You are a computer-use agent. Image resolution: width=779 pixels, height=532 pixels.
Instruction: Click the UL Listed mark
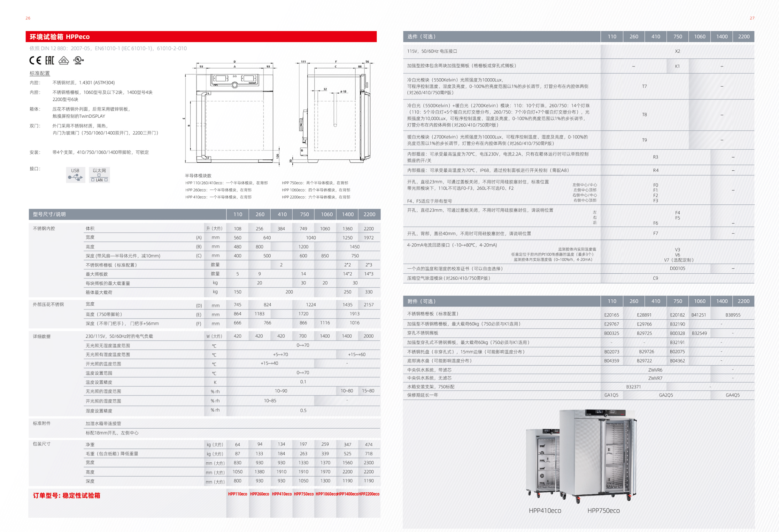pos(78,61)
